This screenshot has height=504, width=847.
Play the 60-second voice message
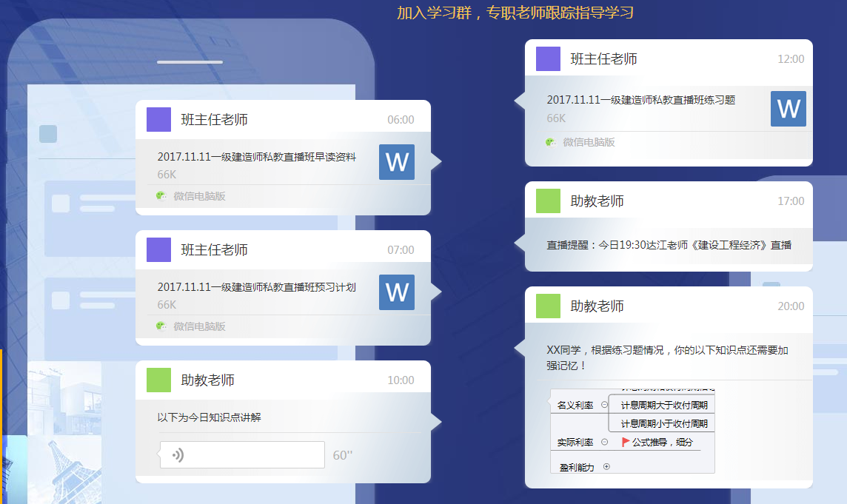coord(242,454)
